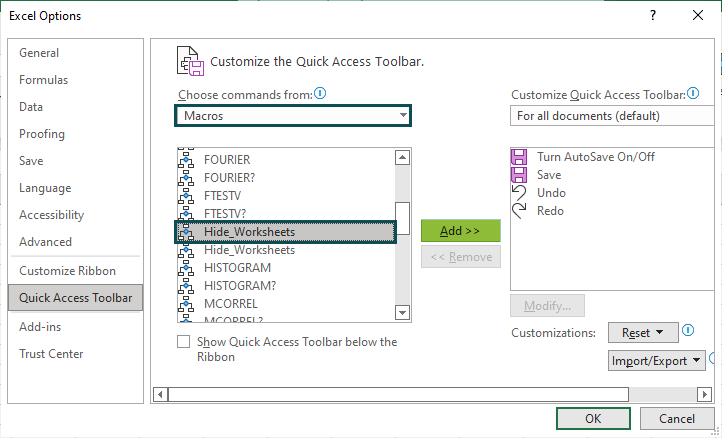Click the macro icon next to MCORREL
This screenshot has height=438, width=722.
[186, 304]
